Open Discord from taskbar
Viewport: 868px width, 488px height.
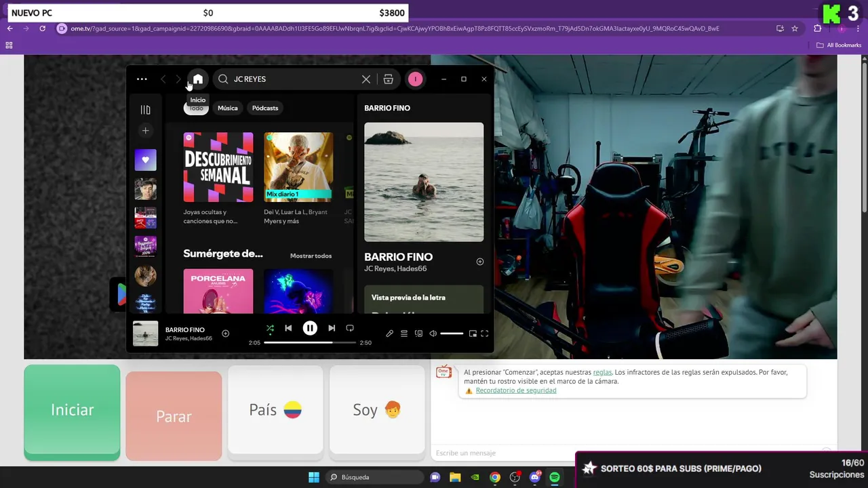tap(535, 477)
